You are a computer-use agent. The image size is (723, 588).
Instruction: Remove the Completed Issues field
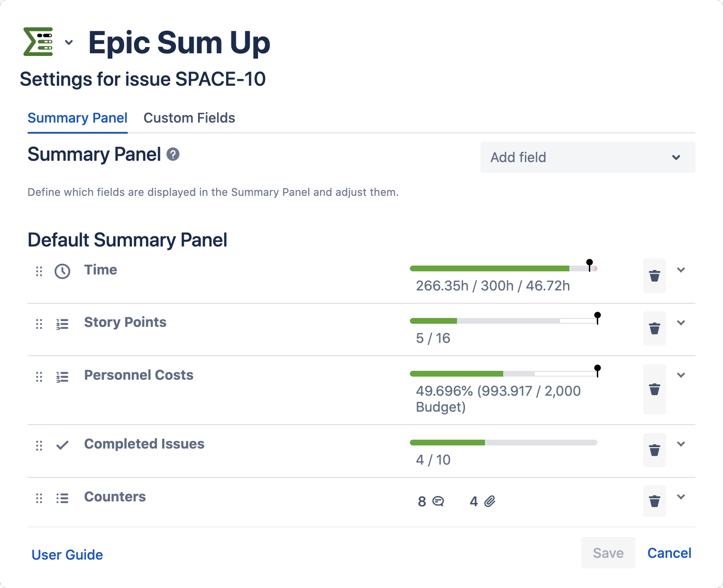pos(654,450)
